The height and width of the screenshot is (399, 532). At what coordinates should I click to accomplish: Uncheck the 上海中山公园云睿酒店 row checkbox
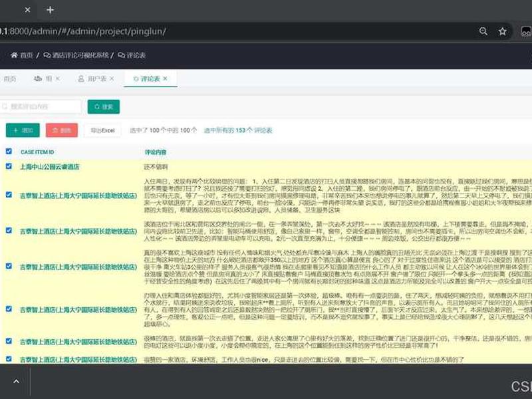[x=9, y=166]
